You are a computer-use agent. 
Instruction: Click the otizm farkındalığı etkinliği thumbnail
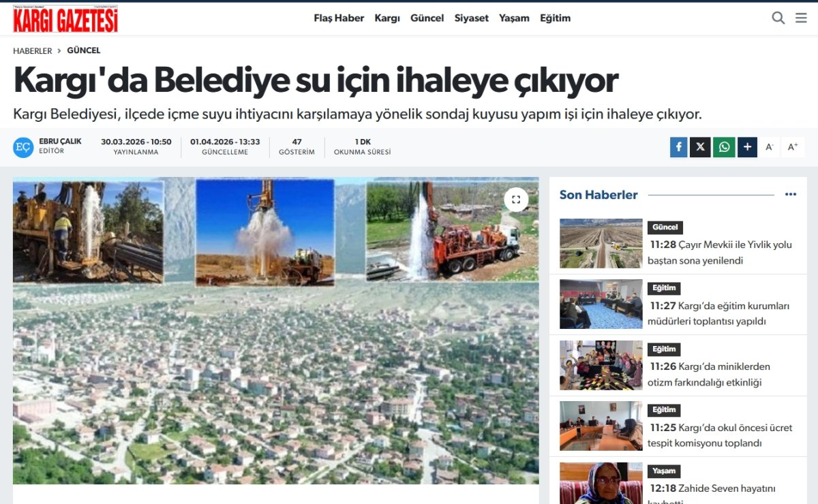tap(601, 365)
